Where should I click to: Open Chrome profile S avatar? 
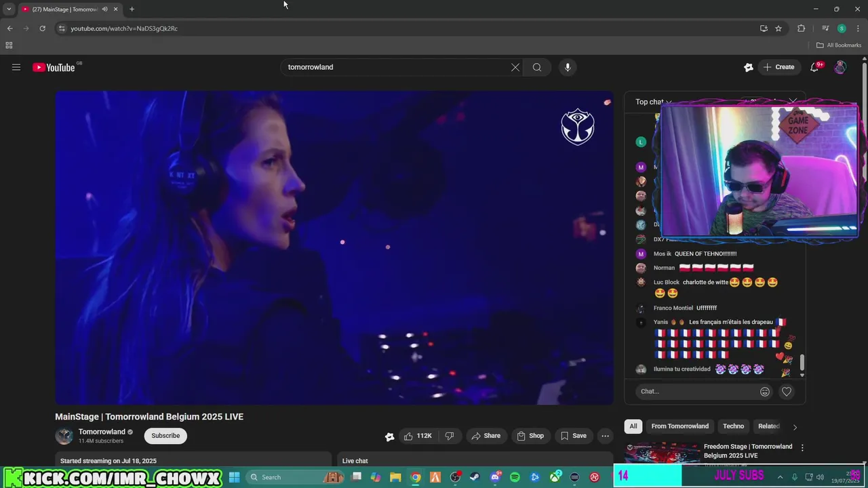point(842,28)
